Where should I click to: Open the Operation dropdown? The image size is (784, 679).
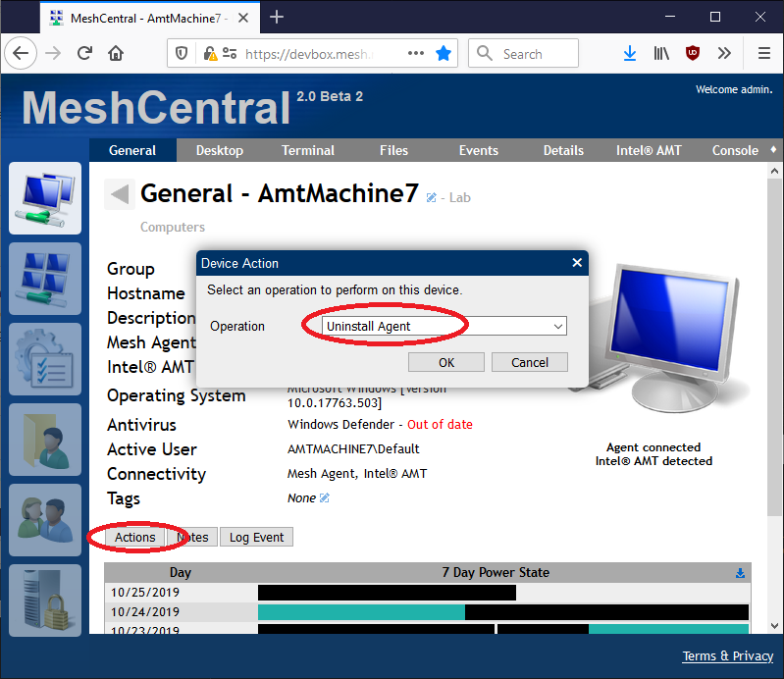(444, 326)
